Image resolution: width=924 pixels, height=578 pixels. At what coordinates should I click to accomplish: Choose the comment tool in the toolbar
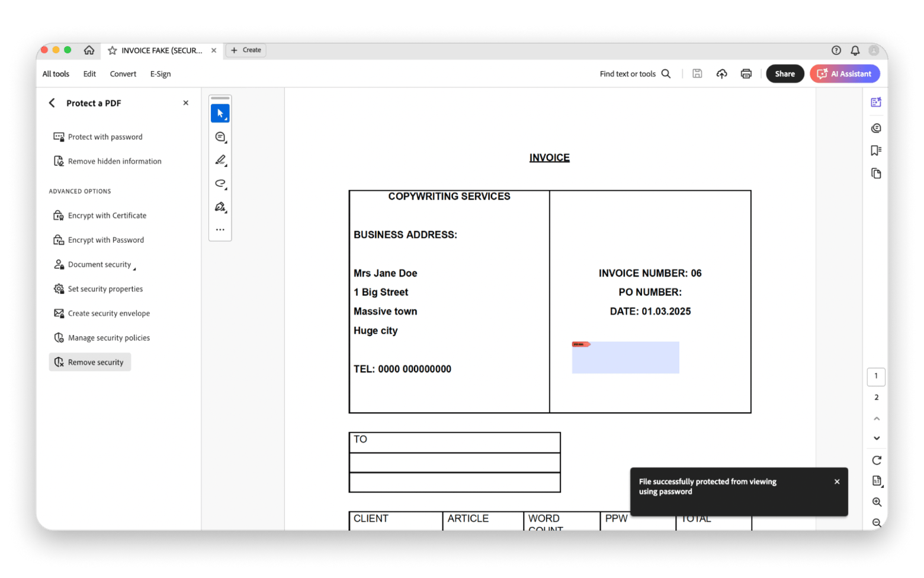[x=220, y=137]
